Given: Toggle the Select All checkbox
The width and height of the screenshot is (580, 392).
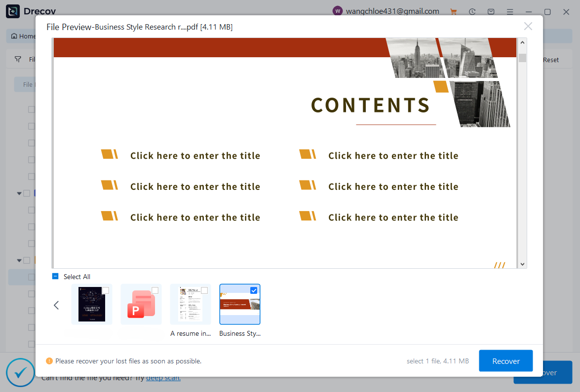Looking at the screenshot, I should click(55, 277).
